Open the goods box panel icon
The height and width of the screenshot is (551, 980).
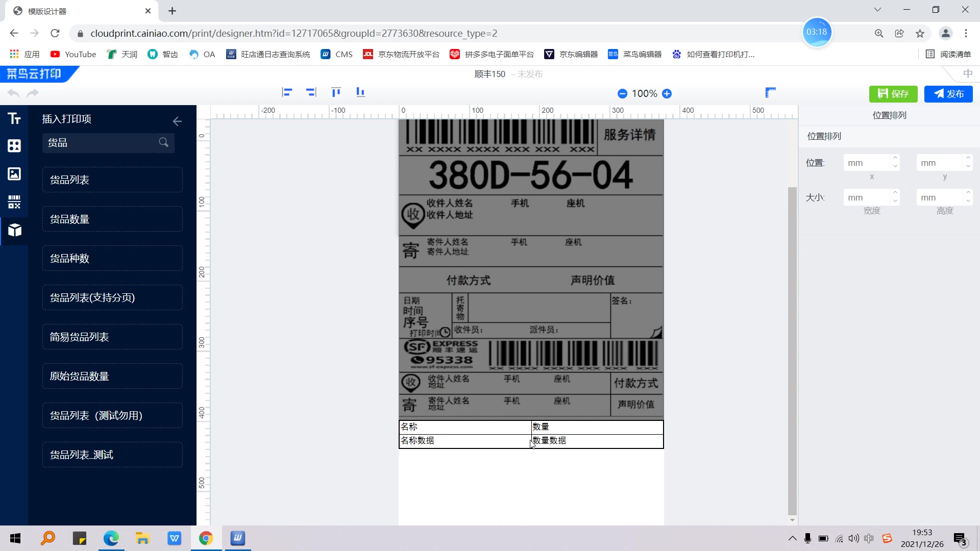(14, 230)
